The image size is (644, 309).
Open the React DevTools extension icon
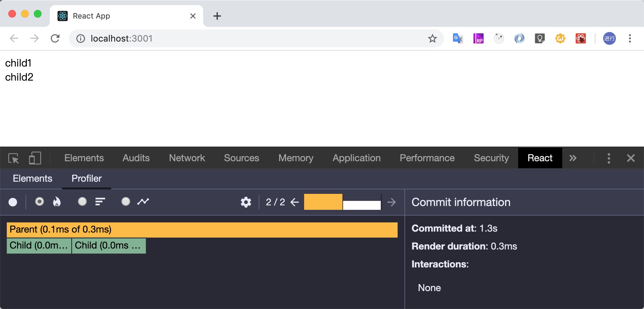pyautogui.click(x=581, y=38)
